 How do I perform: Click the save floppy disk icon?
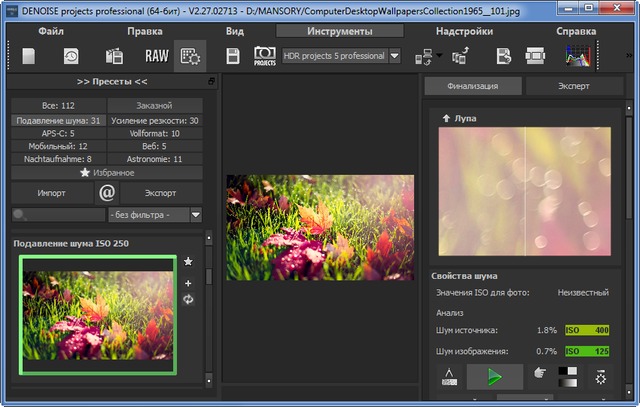[x=232, y=56]
